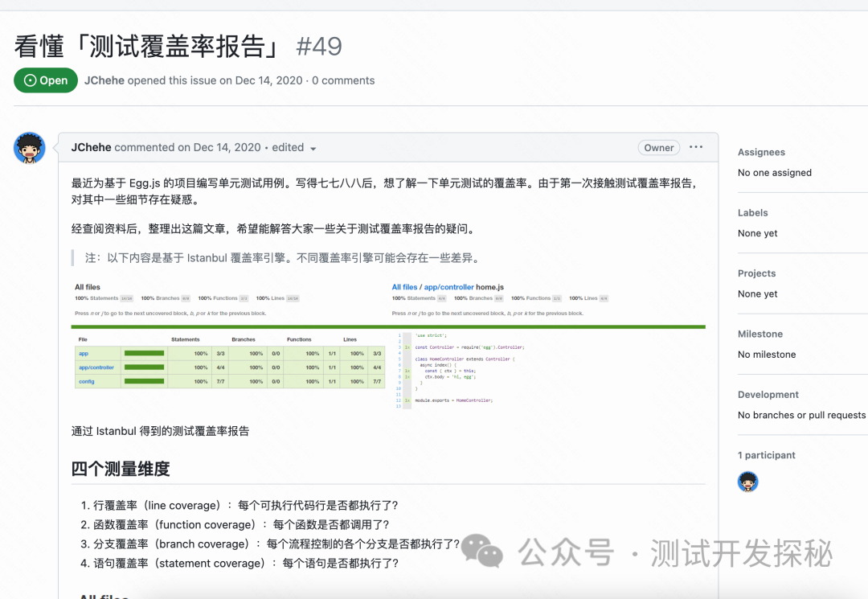Click 'app/controller' breadcrumb in the report image

click(449, 287)
